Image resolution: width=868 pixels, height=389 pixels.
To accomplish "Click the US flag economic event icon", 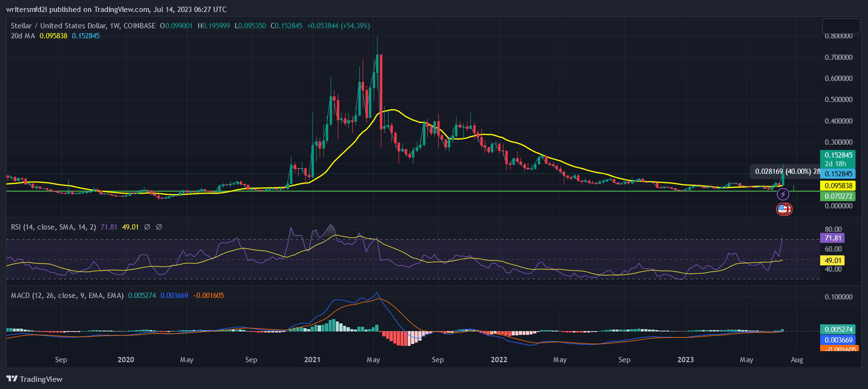I will 783,209.
